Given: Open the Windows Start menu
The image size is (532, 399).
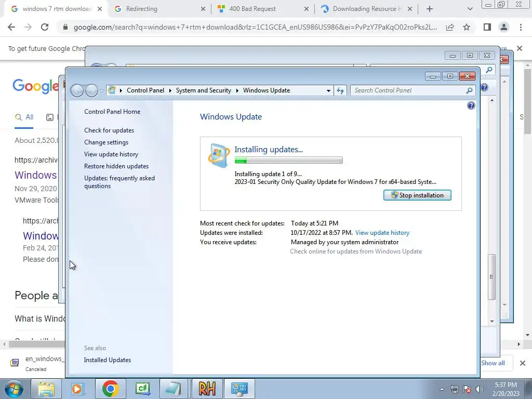Looking at the screenshot, I should click(14, 389).
